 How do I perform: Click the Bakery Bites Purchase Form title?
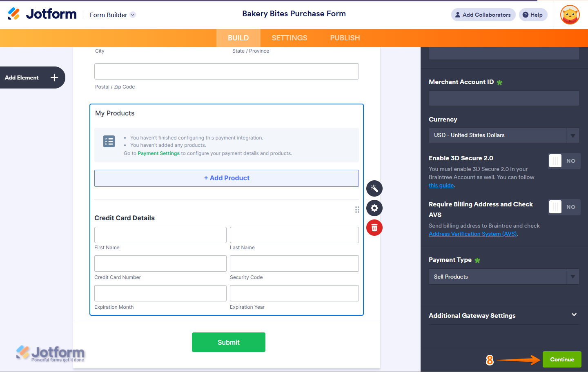294,14
